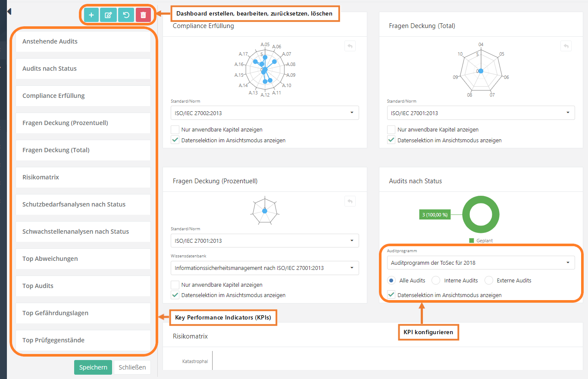Enable 'Nur anwendbare Kapitel anzeigen' in Compliance Erfüllung
588x379 pixels.
tap(175, 129)
